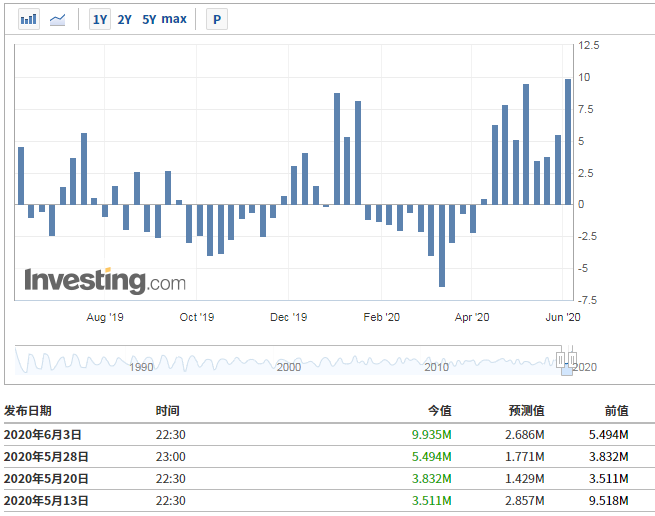The height and width of the screenshot is (516, 655).
Task: Click the 1990 area of navigator timeline
Action: click(x=141, y=367)
